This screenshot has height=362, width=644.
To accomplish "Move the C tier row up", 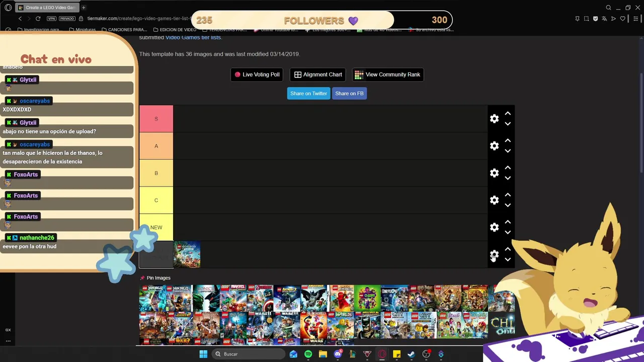I will point(508,195).
